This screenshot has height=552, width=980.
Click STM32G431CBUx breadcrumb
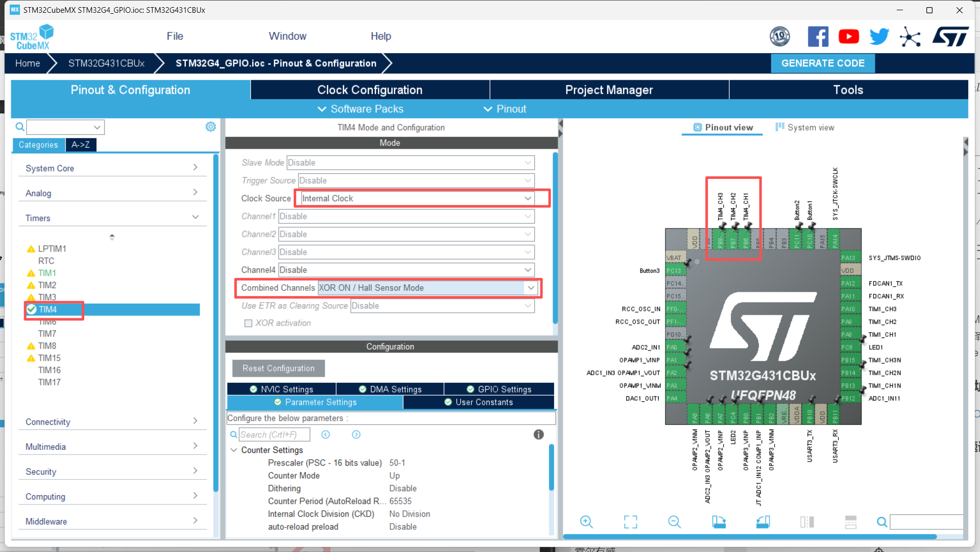click(x=106, y=63)
